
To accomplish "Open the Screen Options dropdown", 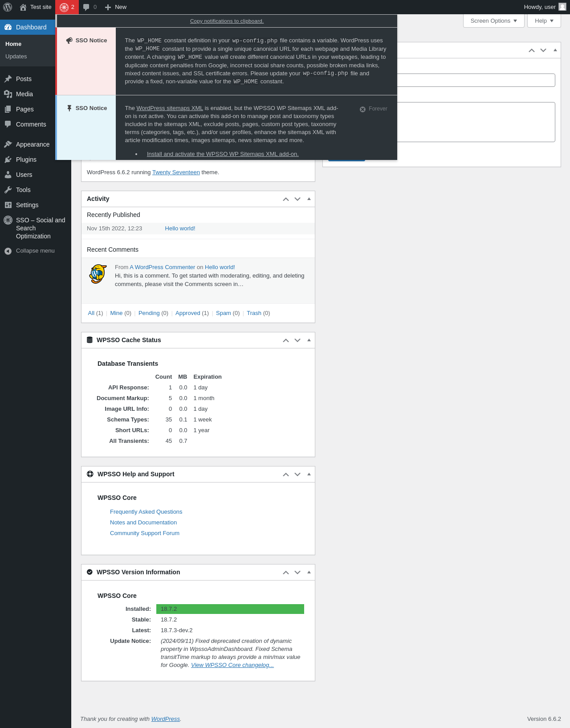I will coord(493,21).
